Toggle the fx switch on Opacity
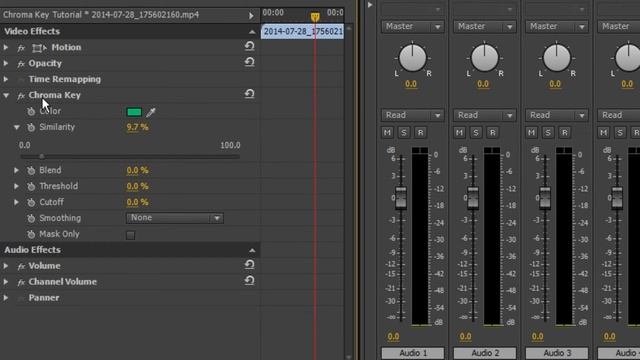The width and height of the screenshot is (640, 360). click(x=21, y=64)
